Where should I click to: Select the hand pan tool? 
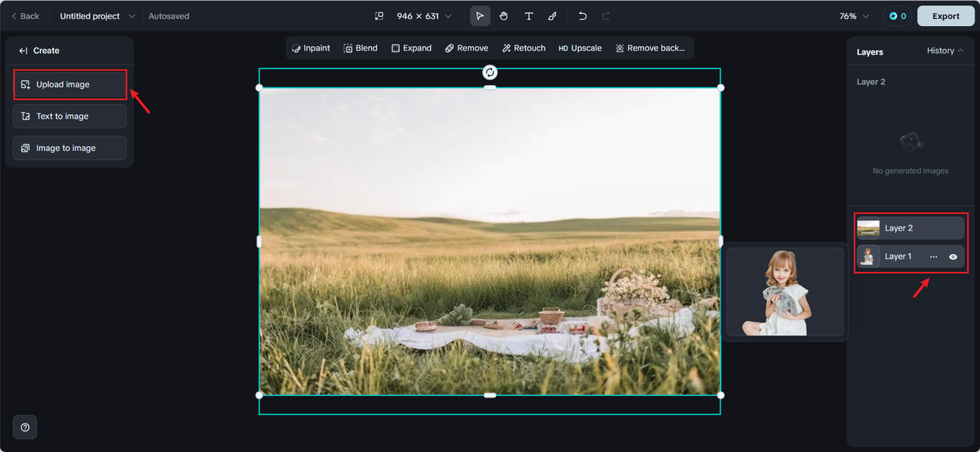pos(504,16)
